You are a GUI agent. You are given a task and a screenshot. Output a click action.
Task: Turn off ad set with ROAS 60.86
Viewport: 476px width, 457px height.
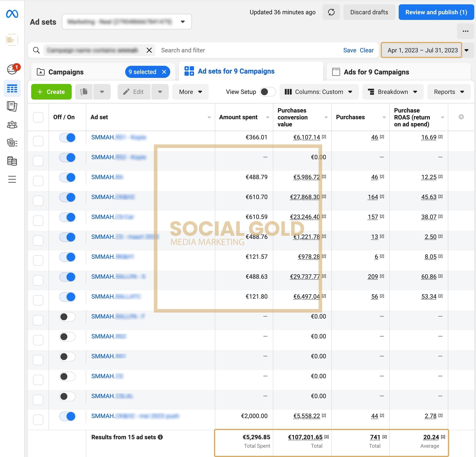[x=67, y=277]
